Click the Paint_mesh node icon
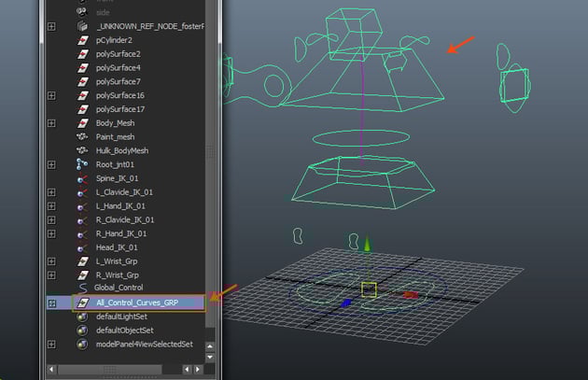This screenshot has height=380, width=588. [81, 136]
